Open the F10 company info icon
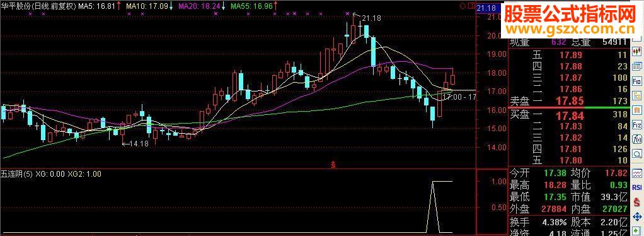644x236 pixels. pos(637,81)
